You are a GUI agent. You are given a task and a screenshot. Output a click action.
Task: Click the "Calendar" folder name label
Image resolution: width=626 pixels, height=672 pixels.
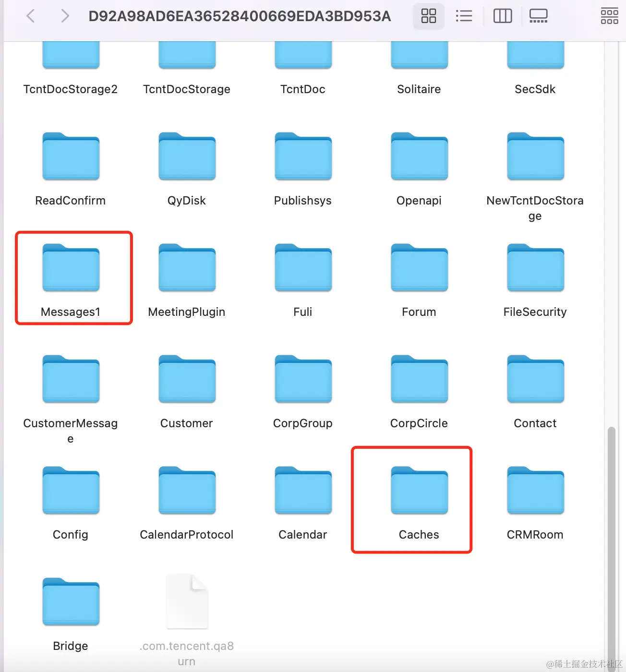click(x=303, y=535)
